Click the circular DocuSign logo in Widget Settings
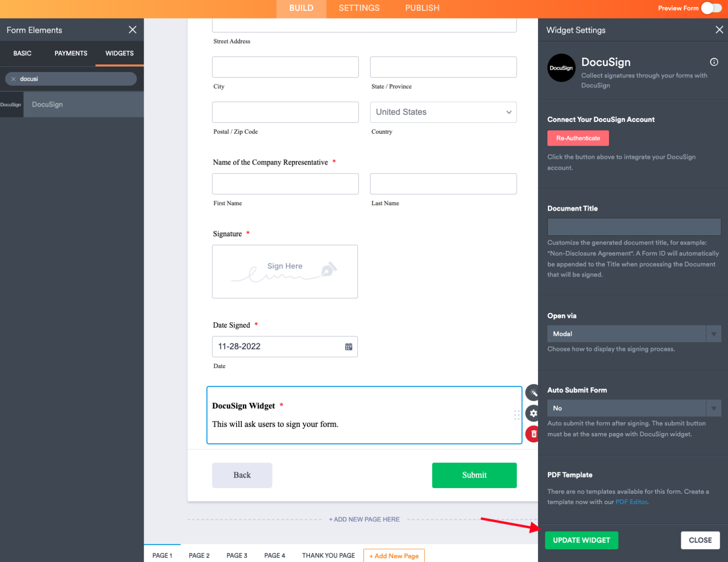Image resolution: width=728 pixels, height=562 pixels. [561, 68]
